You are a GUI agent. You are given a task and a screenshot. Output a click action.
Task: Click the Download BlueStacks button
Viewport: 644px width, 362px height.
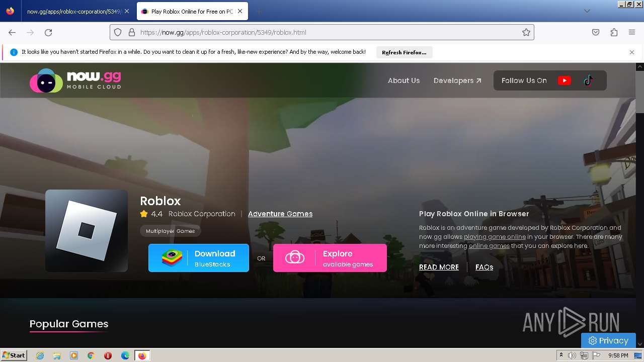(x=199, y=258)
